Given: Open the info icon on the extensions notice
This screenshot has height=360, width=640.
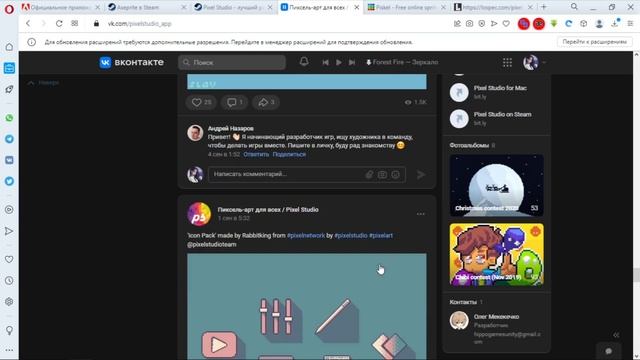Looking at the screenshot, I should [31, 42].
